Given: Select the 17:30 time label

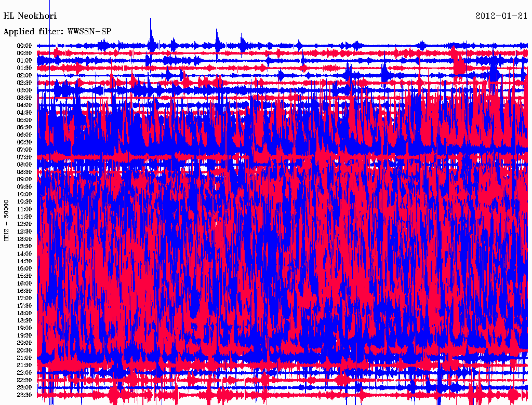Looking at the screenshot, I should coord(24,306).
